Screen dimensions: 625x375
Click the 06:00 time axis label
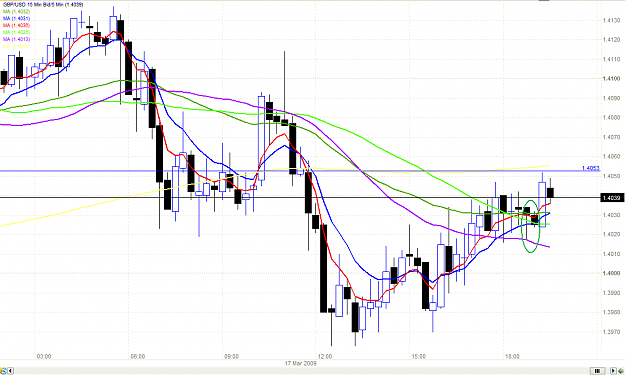click(x=138, y=356)
